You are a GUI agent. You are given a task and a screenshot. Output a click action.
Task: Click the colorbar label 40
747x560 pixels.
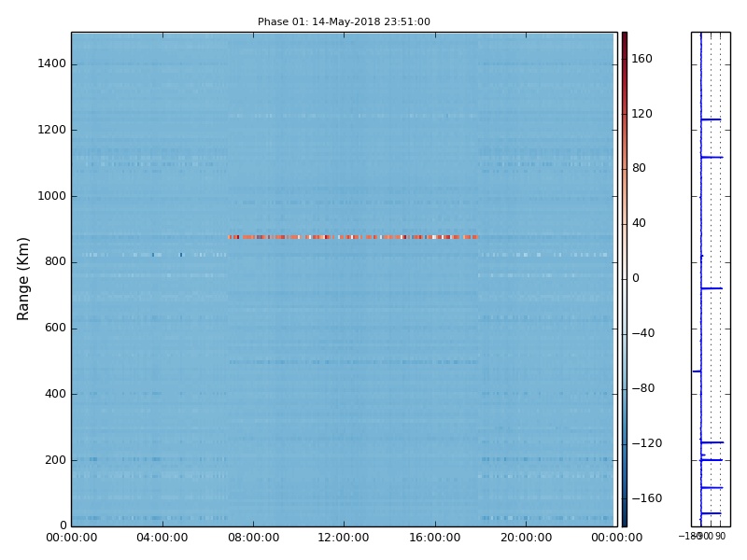click(639, 223)
